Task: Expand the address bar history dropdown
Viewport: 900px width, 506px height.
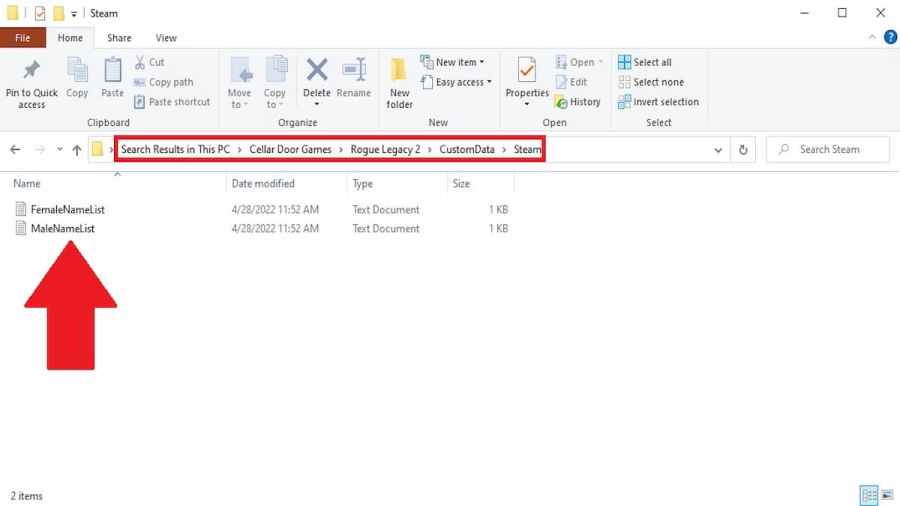Action: pyautogui.click(x=718, y=150)
